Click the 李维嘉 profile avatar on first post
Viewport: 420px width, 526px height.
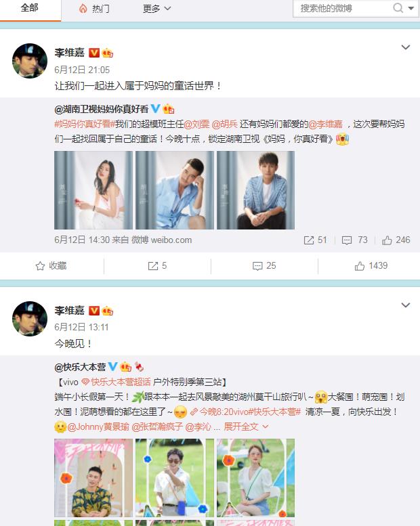pyautogui.click(x=30, y=61)
